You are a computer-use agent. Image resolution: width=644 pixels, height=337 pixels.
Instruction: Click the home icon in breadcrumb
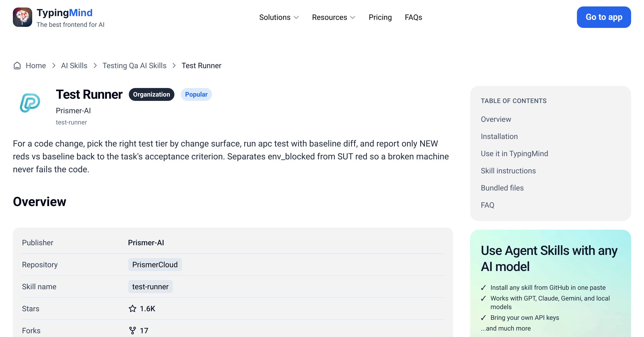click(x=17, y=66)
